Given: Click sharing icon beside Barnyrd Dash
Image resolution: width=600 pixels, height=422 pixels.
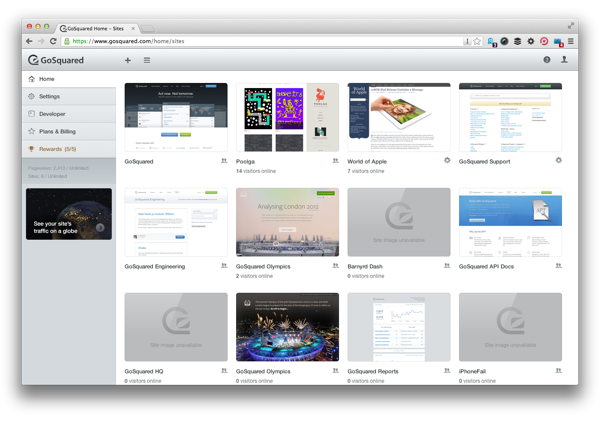Looking at the screenshot, I should pos(447,266).
